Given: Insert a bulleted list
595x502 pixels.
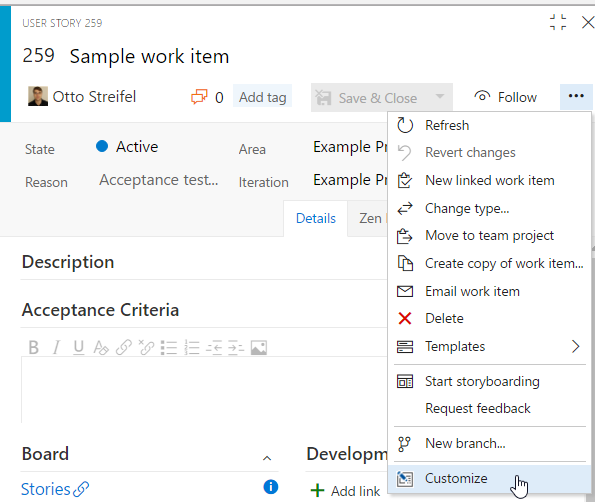Looking at the screenshot, I should tap(169, 347).
